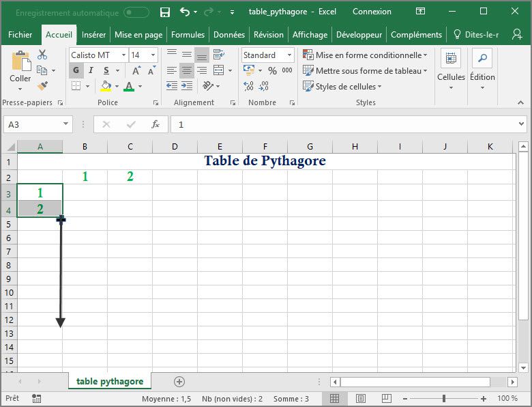The image size is (532, 407).
Task: Add a new sheet with plus icon
Action: point(179,381)
